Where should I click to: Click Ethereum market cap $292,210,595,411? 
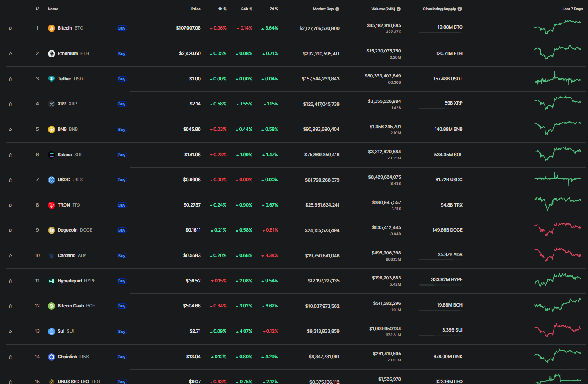pyautogui.click(x=321, y=54)
